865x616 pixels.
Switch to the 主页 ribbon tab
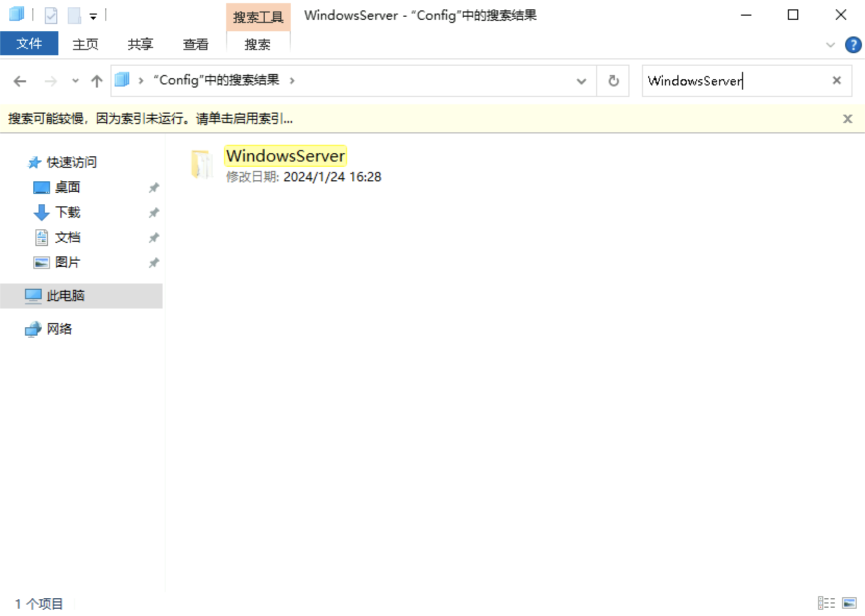[x=85, y=44]
